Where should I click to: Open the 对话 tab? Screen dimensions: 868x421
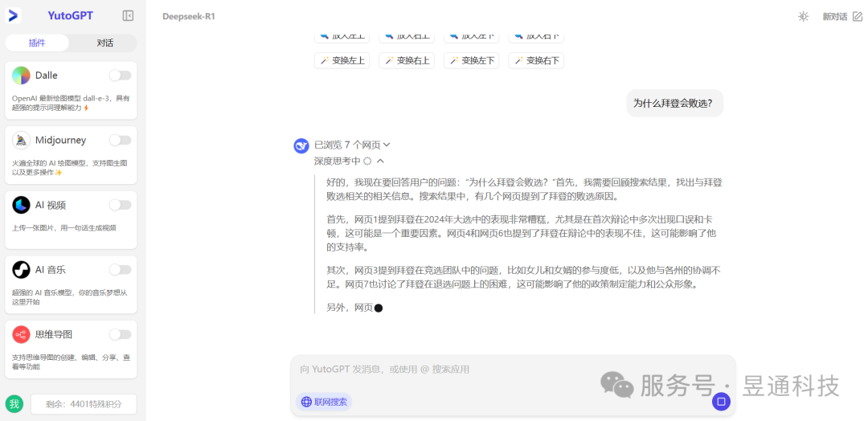(x=104, y=43)
